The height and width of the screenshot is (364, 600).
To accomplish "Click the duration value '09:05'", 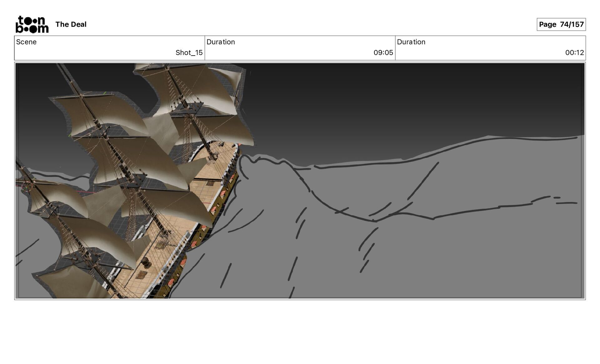I will pyautogui.click(x=383, y=52).
